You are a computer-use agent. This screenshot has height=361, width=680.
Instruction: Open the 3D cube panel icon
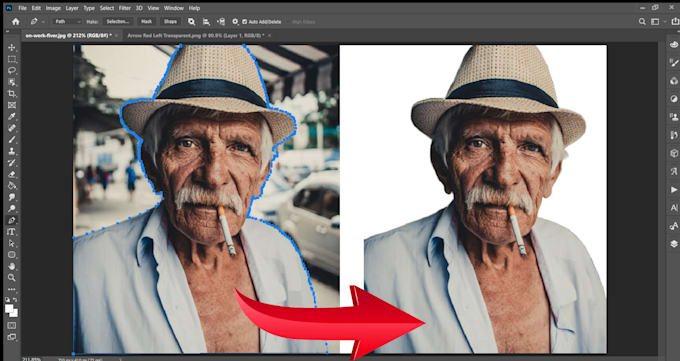point(673,153)
